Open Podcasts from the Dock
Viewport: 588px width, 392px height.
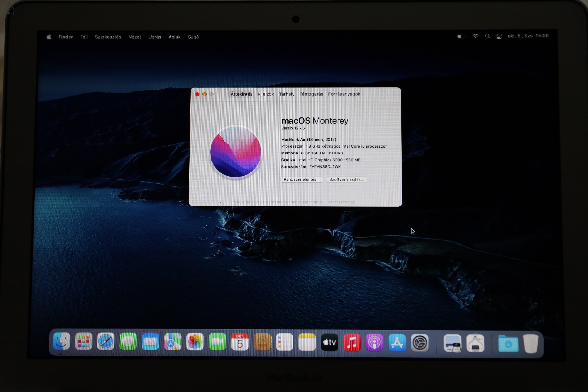pos(375,342)
